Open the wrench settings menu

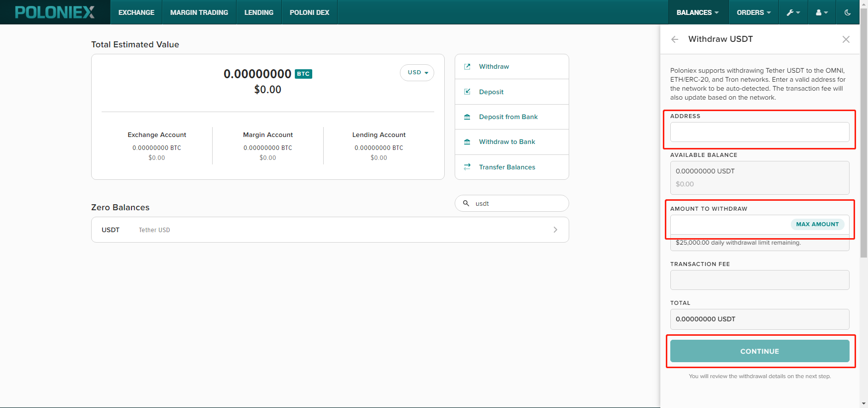click(793, 12)
